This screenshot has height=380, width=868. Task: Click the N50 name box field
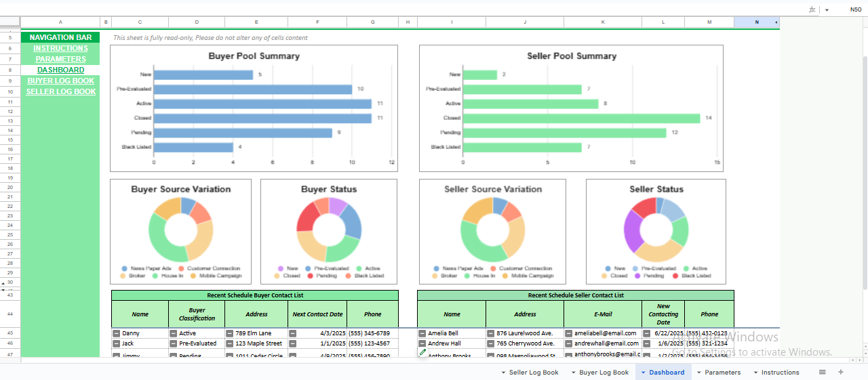pyautogui.click(x=856, y=9)
